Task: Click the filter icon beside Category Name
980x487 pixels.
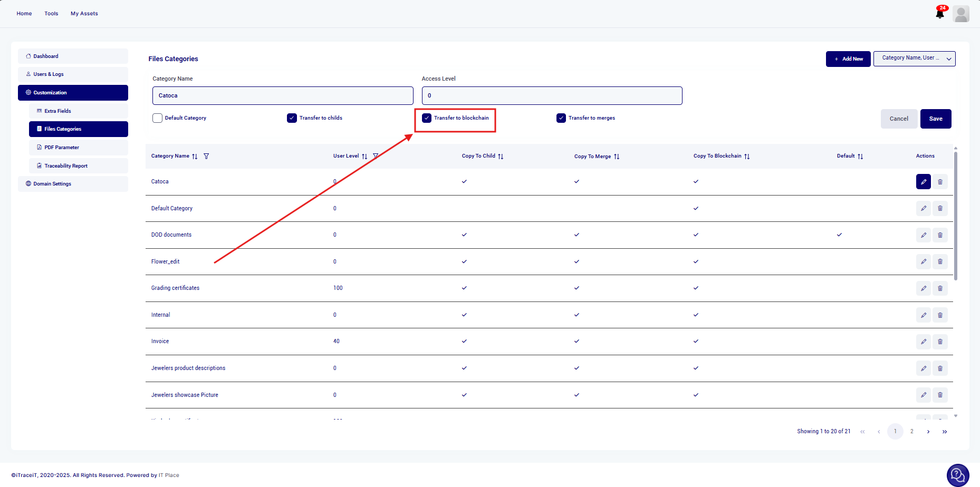Action: (x=206, y=157)
